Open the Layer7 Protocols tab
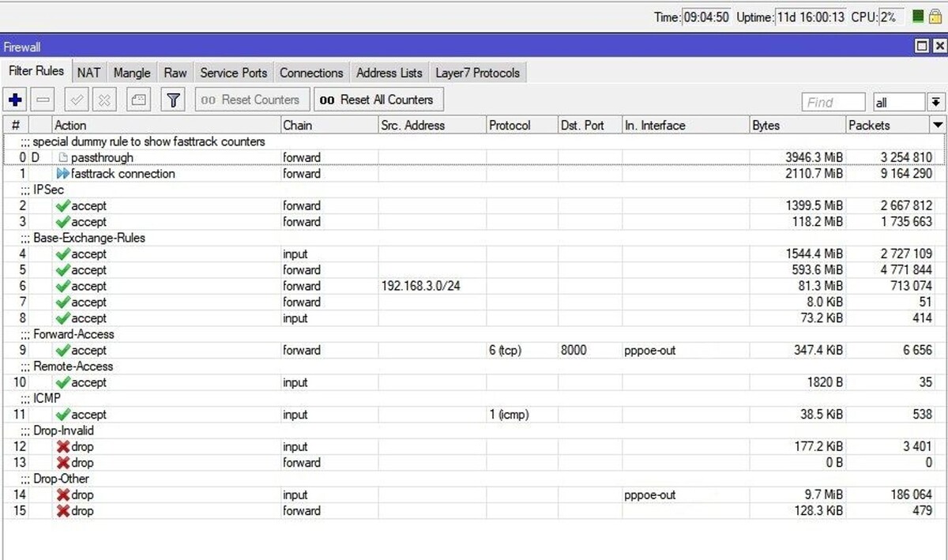 tap(477, 71)
